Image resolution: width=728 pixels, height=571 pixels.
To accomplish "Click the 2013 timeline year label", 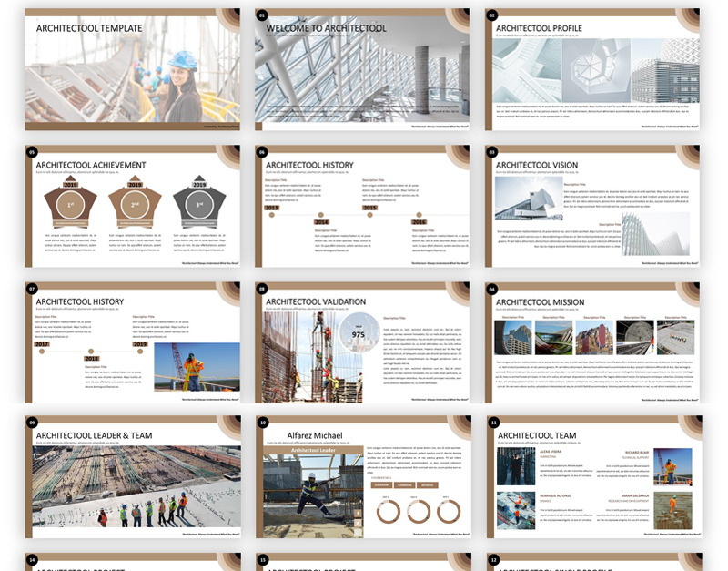I will (x=271, y=208).
